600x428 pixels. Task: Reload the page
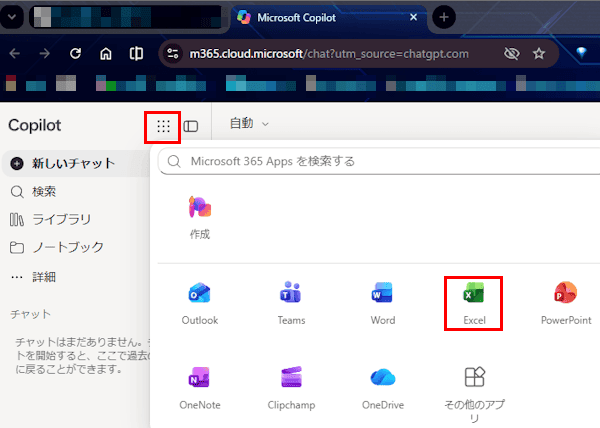[75, 54]
